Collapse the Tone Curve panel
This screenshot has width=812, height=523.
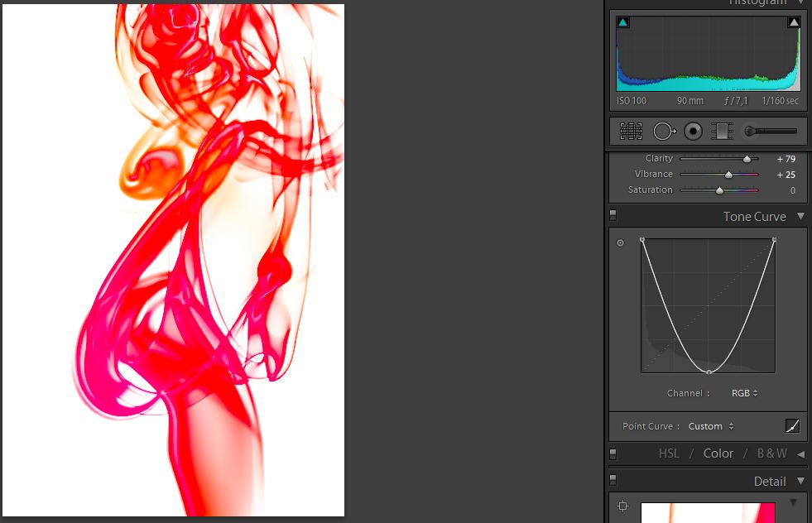[x=800, y=216]
